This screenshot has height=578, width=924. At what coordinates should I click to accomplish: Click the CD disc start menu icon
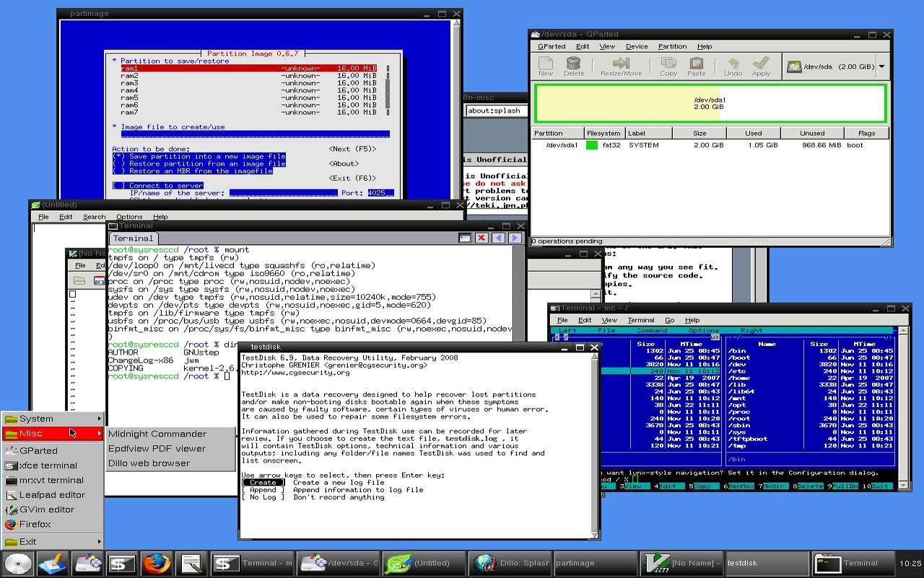click(17, 563)
